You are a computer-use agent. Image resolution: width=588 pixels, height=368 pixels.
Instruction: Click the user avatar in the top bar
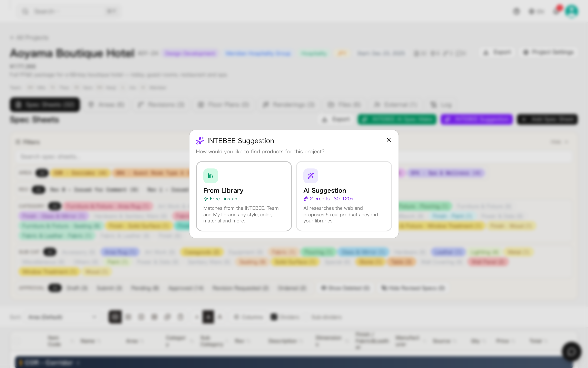[x=571, y=11]
